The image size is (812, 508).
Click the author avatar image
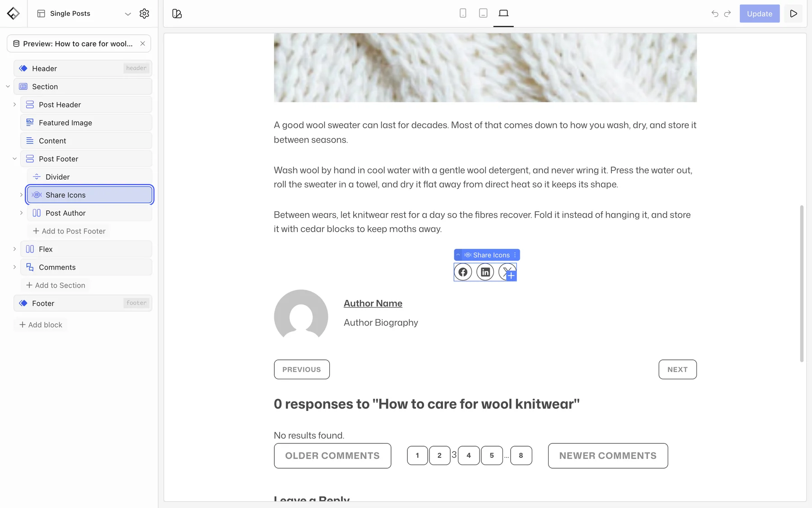(301, 314)
